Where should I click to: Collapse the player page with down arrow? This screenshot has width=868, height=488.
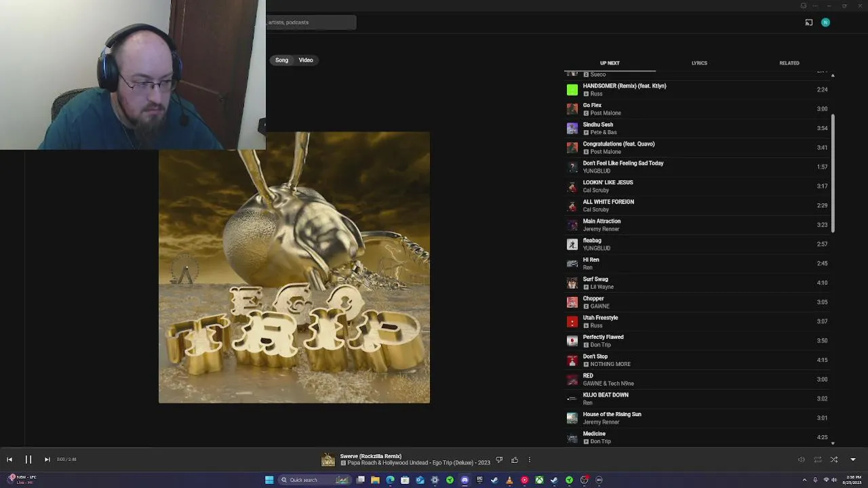[x=853, y=460]
